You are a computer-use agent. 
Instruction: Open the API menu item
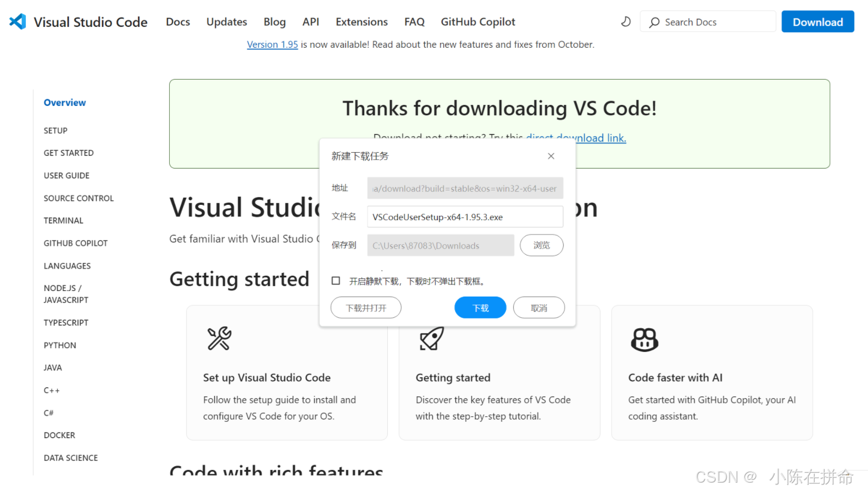(x=310, y=22)
